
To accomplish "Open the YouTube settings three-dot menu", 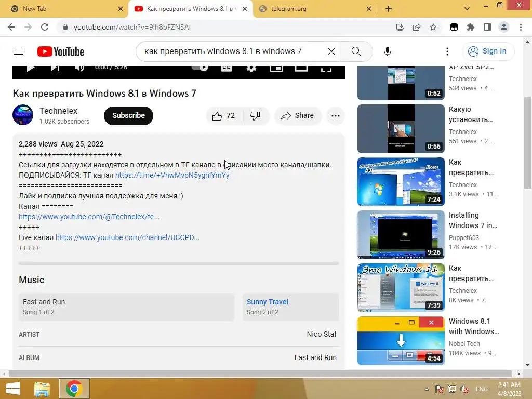I will pos(447,51).
